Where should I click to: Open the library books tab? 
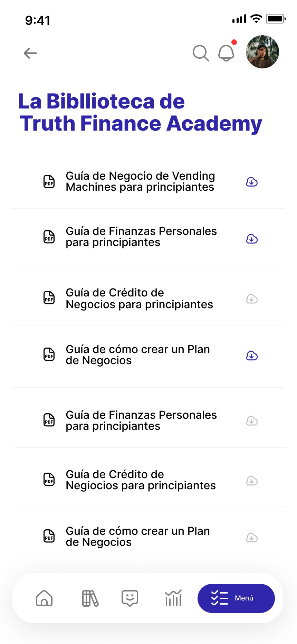coord(90,598)
